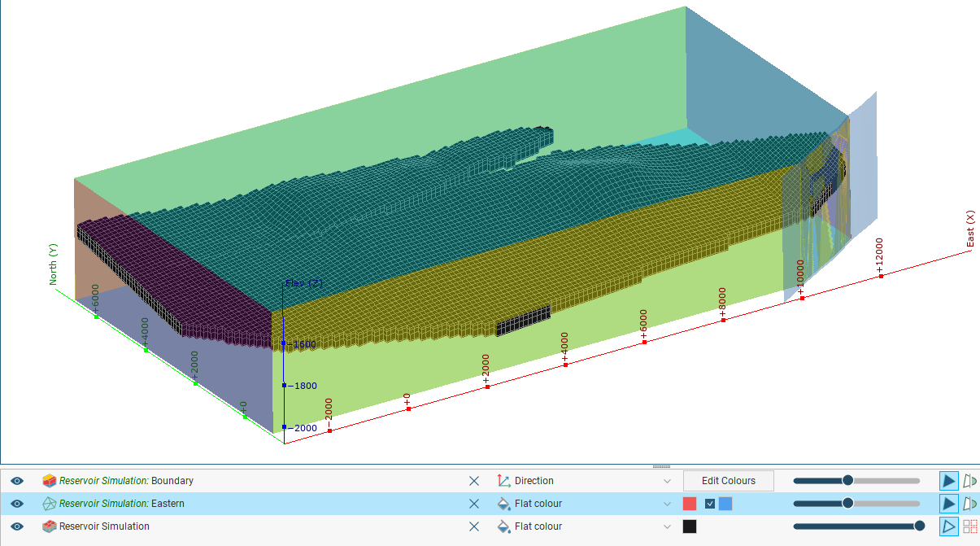Click the Edit Colours button

pos(728,481)
